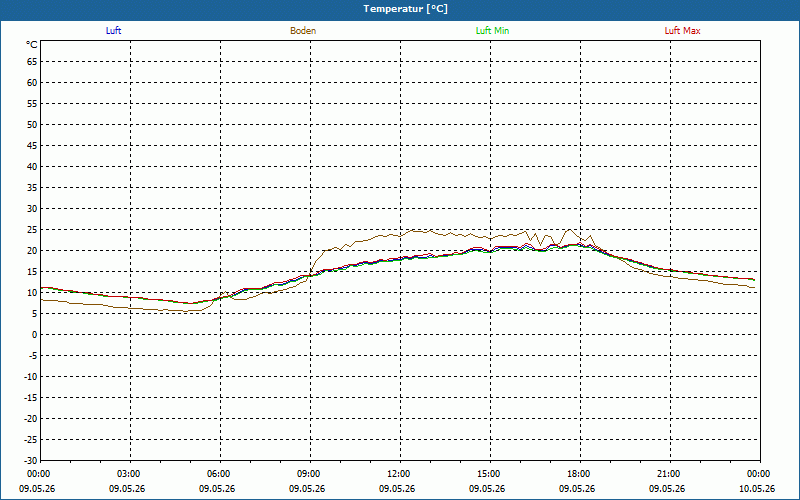
Task: Click the 65 y-axis value
Action: (32, 62)
